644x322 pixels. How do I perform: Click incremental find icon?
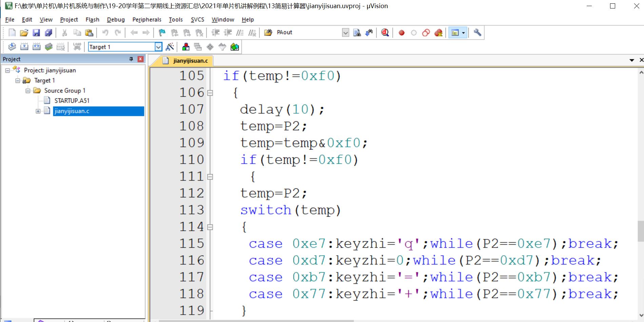(x=369, y=33)
